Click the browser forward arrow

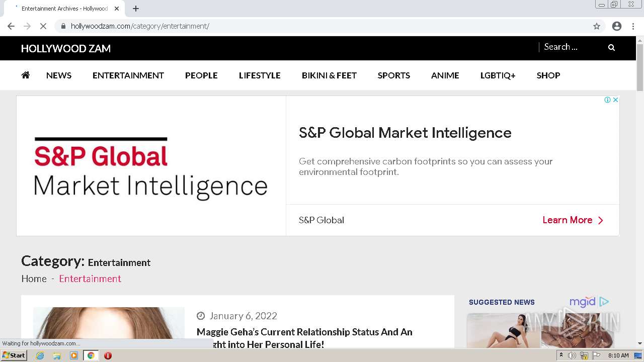pos(27,26)
